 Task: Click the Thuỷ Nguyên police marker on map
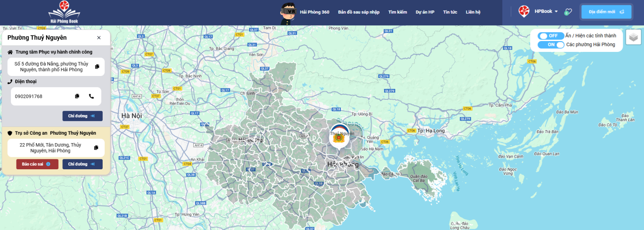pyautogui.click(x=339, y=138)
